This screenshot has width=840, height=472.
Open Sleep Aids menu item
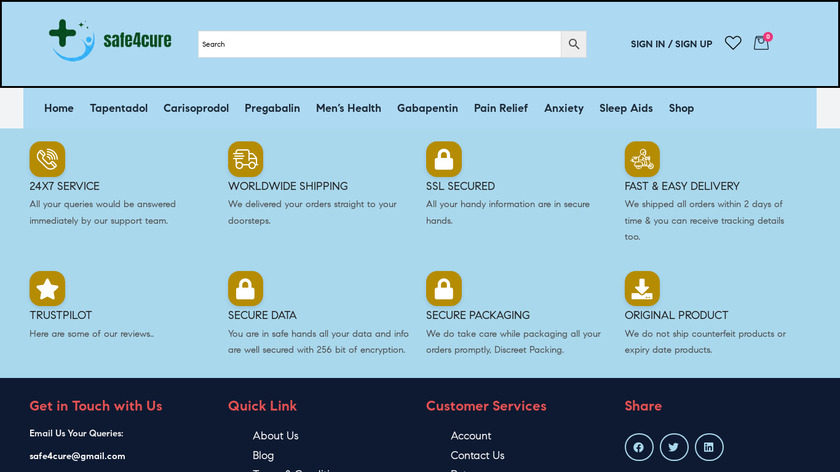[x=626, y=108]
